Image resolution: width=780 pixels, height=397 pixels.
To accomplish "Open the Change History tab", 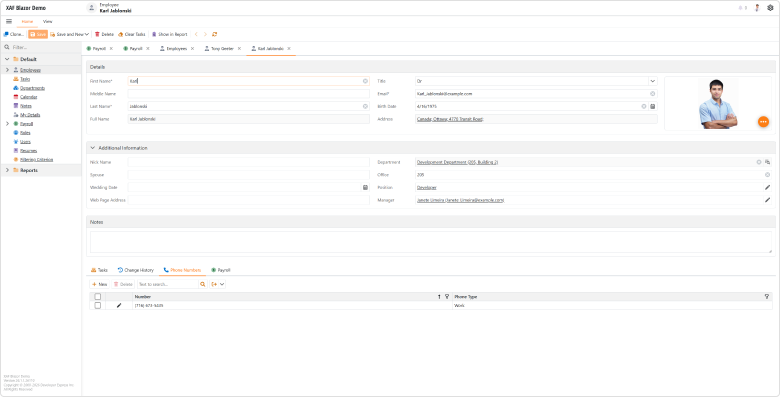I will coord(135,270).
